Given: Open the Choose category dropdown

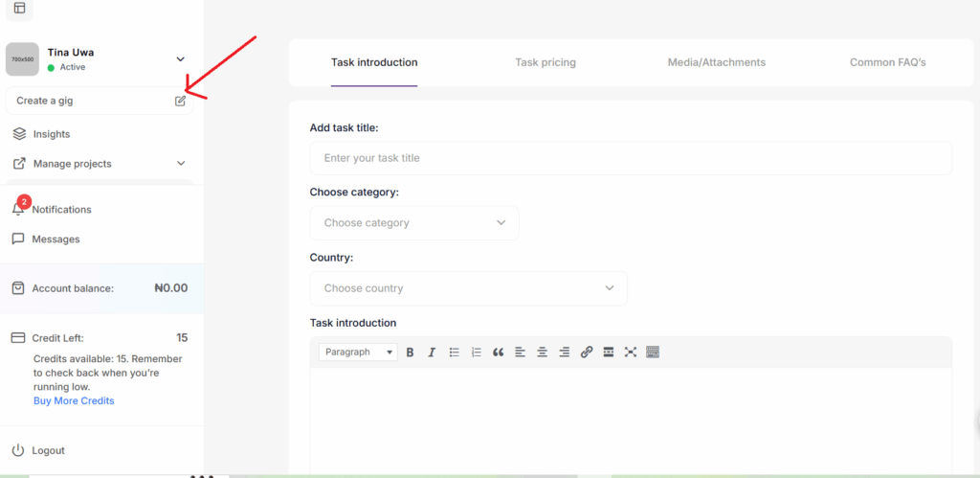Looking at the screenshot, I should point(414,223).
